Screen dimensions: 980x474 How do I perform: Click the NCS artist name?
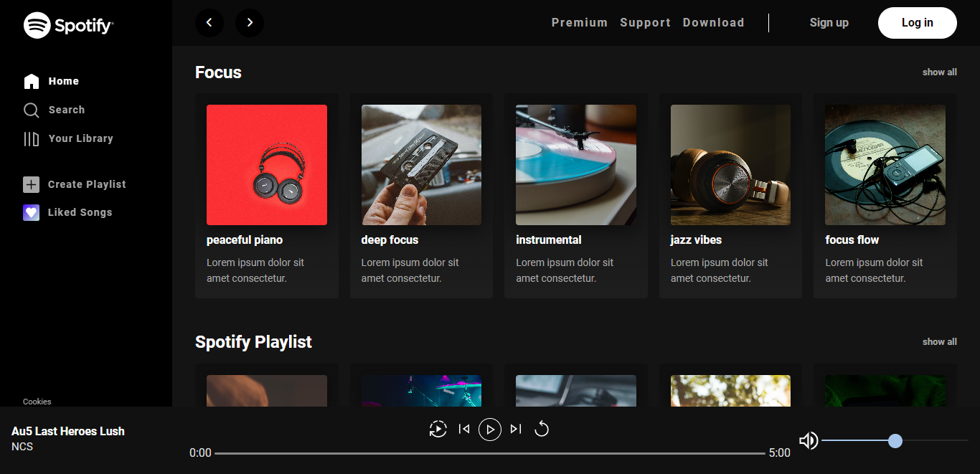(x=22, y=447)
